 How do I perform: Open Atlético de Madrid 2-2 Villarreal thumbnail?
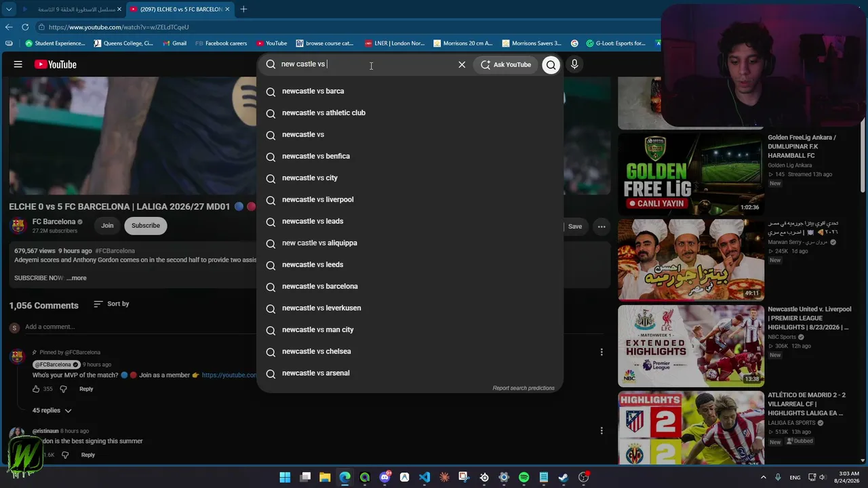coord(690,428)
